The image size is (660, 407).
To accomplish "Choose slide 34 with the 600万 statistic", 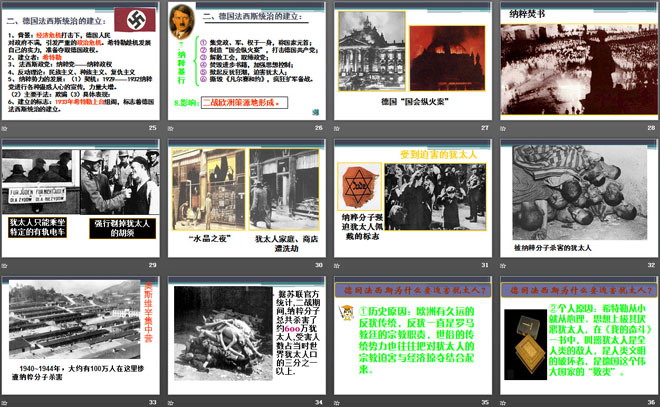I will [246, 336].
